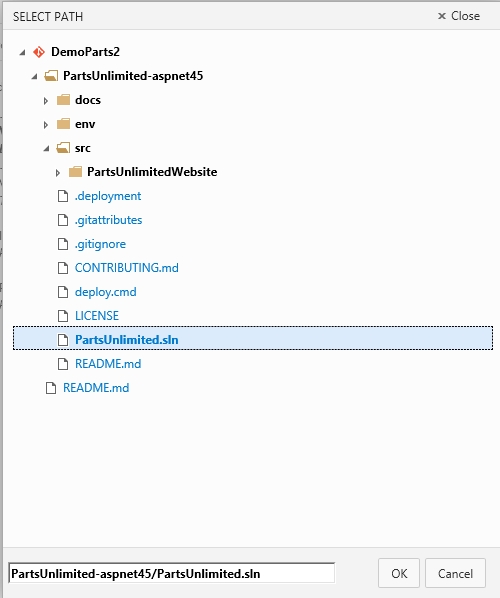This screenshot has width=500, height=598.
Task: Click the PartsUnlimited-aspnet45 open folder icon
Action: coord(51,76)
